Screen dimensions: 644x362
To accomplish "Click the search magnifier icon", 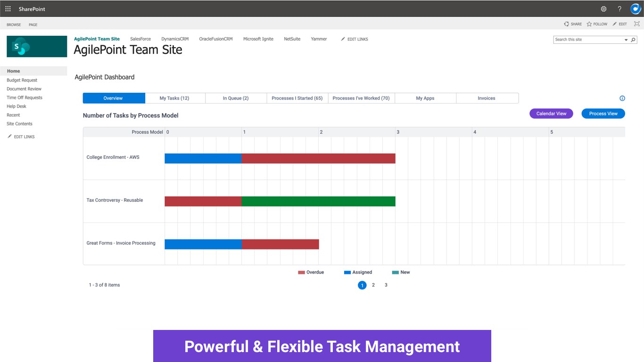I will (x=634, y=40).
